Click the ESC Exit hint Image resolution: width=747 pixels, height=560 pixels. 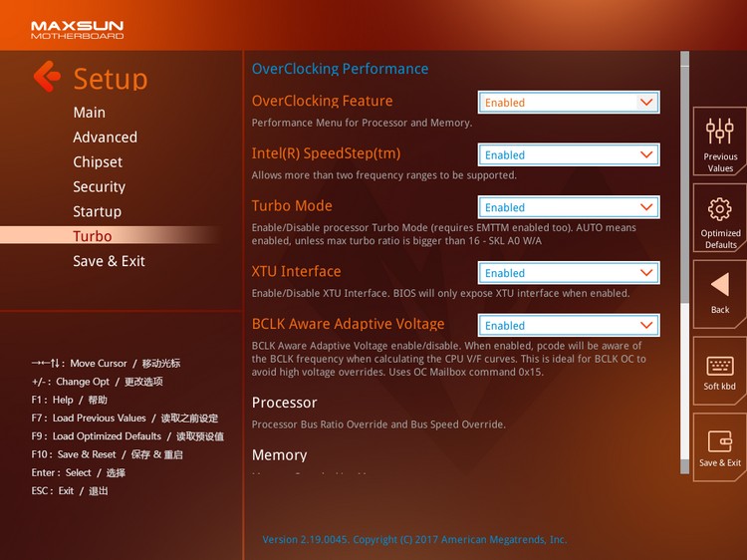pos(70,491)
